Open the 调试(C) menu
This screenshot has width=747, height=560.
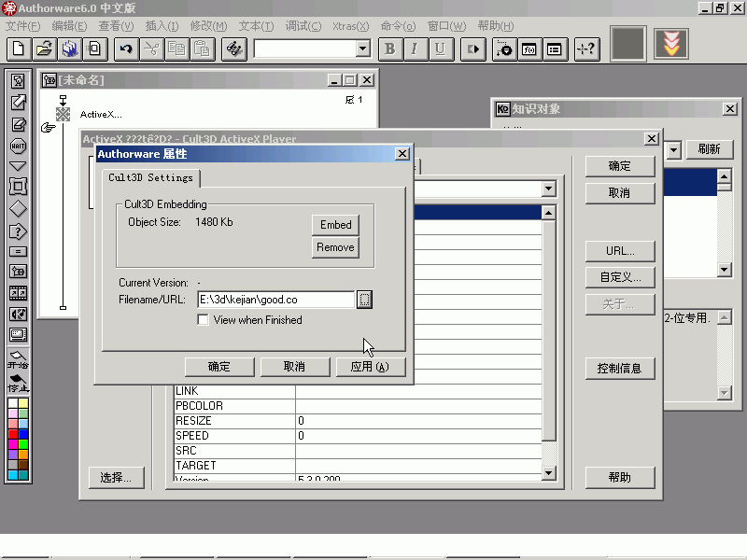(x=303, y=26)
